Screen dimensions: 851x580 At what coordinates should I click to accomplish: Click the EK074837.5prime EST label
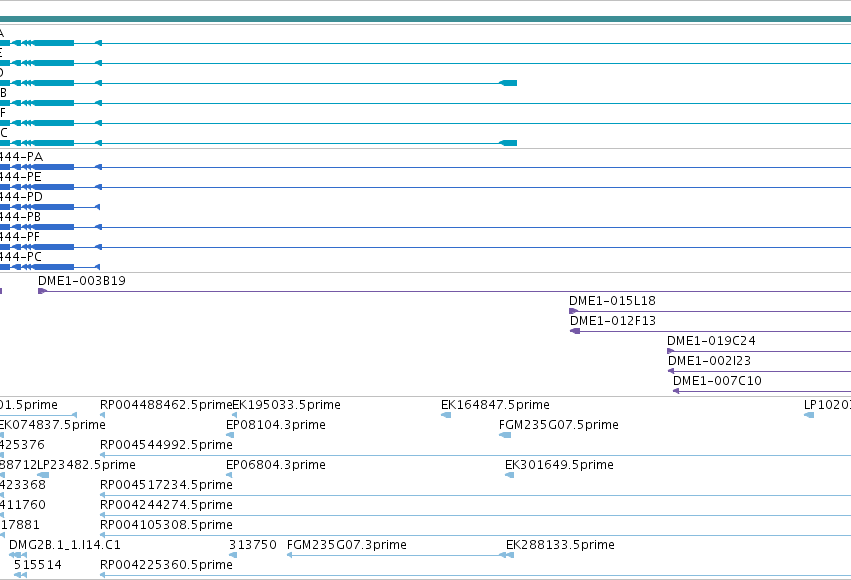click(53, 425)
